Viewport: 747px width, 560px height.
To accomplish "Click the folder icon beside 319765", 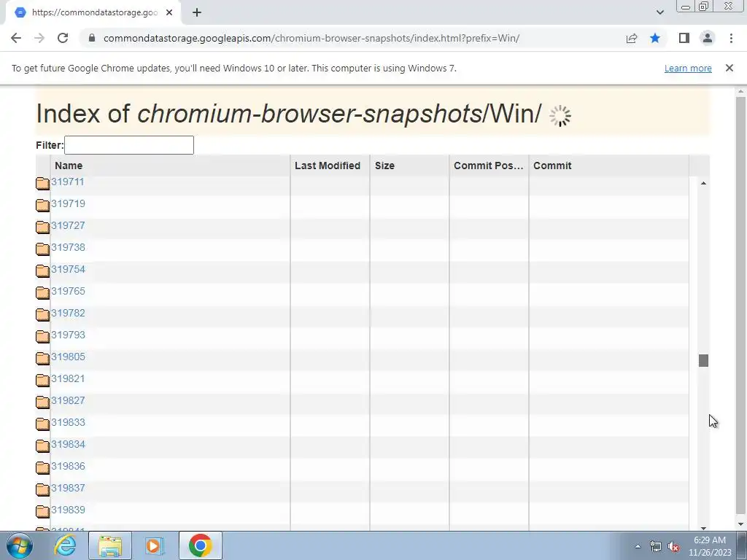I will tap(42, 293).
